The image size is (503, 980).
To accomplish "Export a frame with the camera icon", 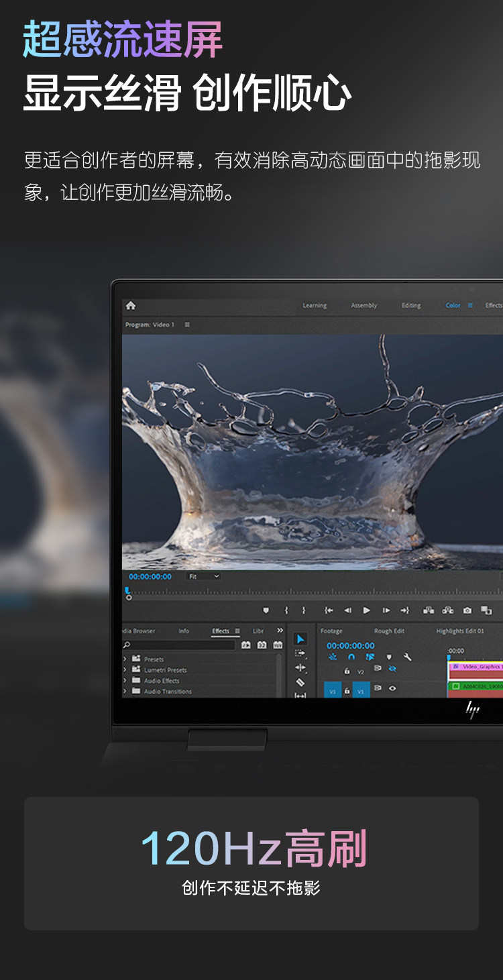I will 467,610.
